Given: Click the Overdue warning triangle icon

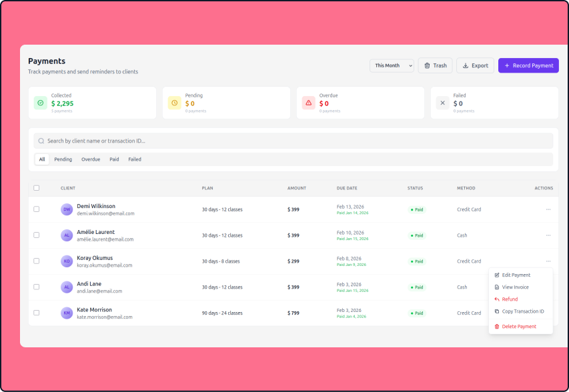Looking at the screenshot, I should (x=308, y=103).
